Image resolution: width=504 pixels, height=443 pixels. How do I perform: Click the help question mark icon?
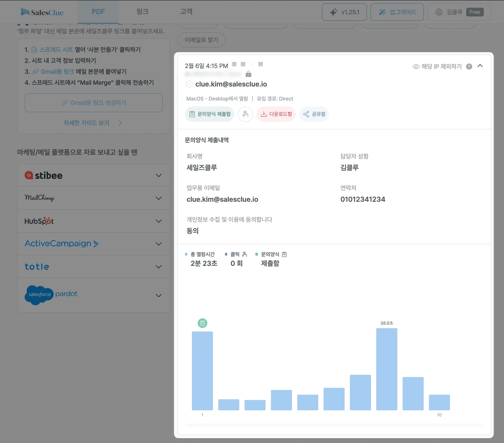click(x=469, y=66)
